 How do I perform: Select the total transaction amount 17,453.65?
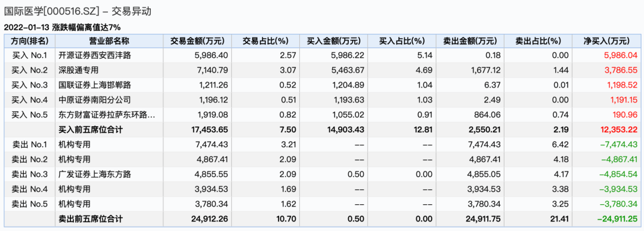coord(210,130)
